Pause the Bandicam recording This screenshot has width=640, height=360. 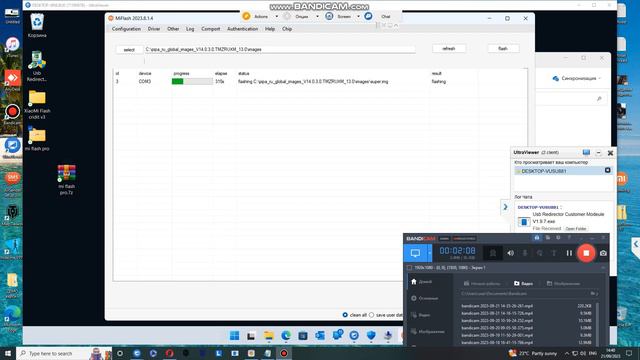click(x=569, y=253)
